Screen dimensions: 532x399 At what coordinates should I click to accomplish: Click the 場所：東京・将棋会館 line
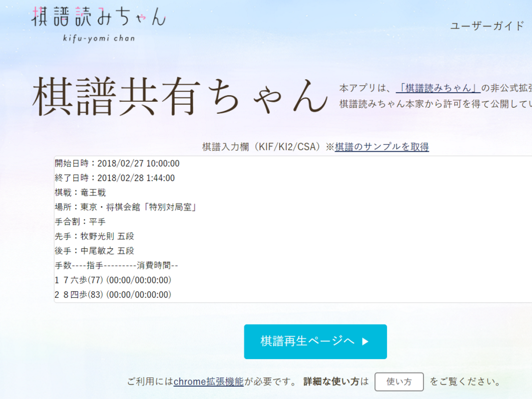tap(125, 207)
